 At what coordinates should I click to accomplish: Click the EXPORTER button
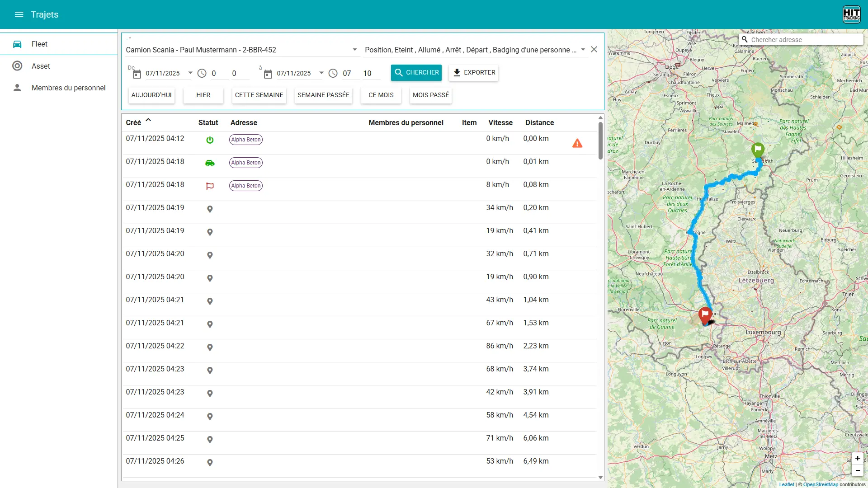coord(473,72)
